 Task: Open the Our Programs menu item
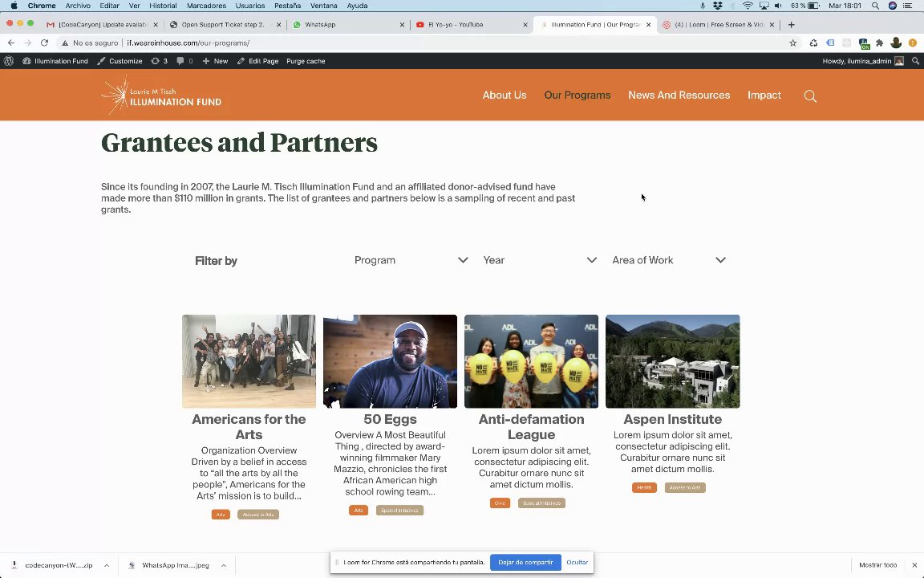pos(577,95)
